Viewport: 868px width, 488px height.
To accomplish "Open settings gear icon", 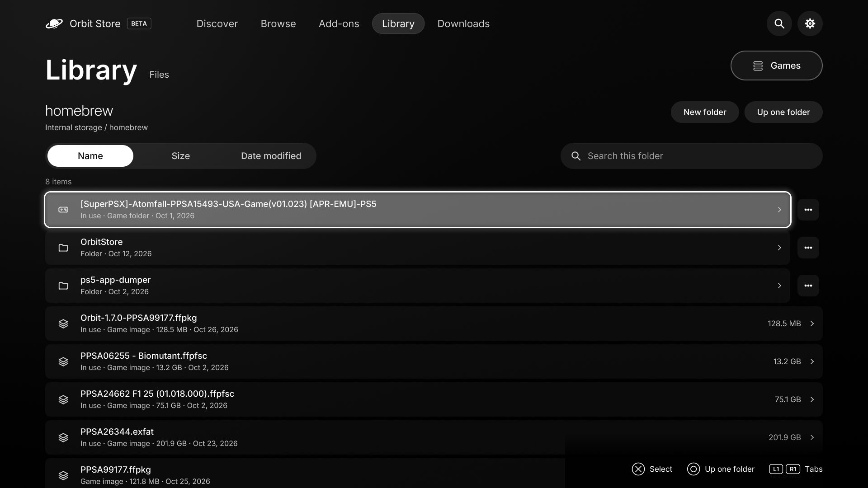I will tap(810, 23).
